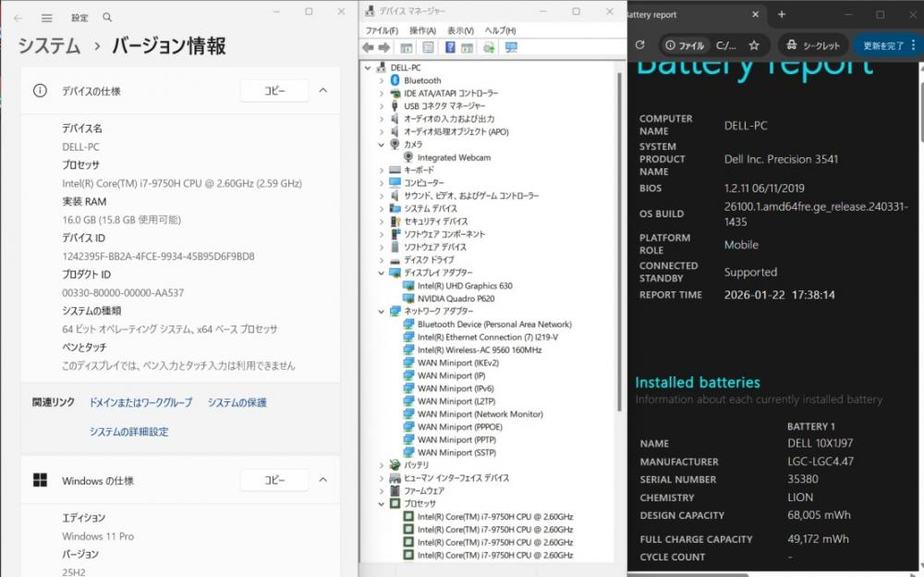
Task: Click the address bar URL text C:/...
Action: (x=726, y=45)
